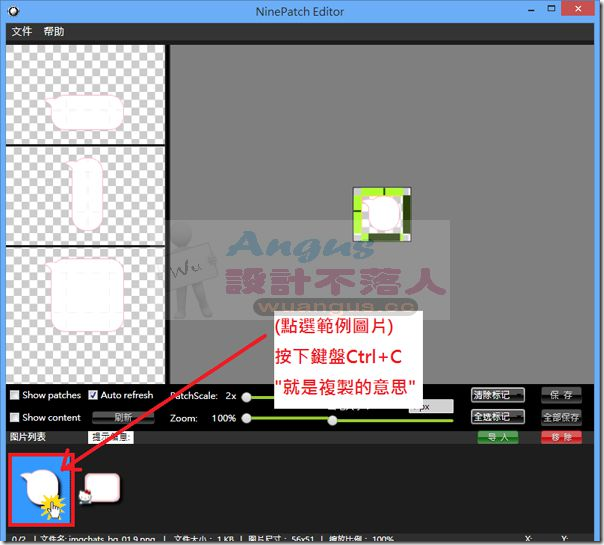Select the Hello Kitty pink bubble thumbnail
Image resolution: width=604 pixels, height=545 pixels.
pos(100,488)
